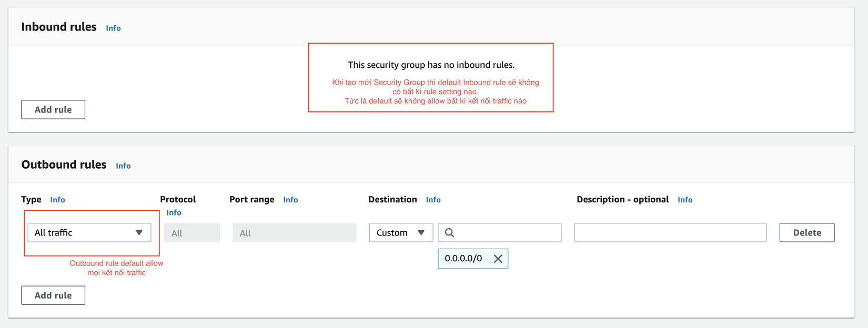Click the Outbound rules section heading
Image resolution: width=868 pixels, height=328 pixels.
64,165
